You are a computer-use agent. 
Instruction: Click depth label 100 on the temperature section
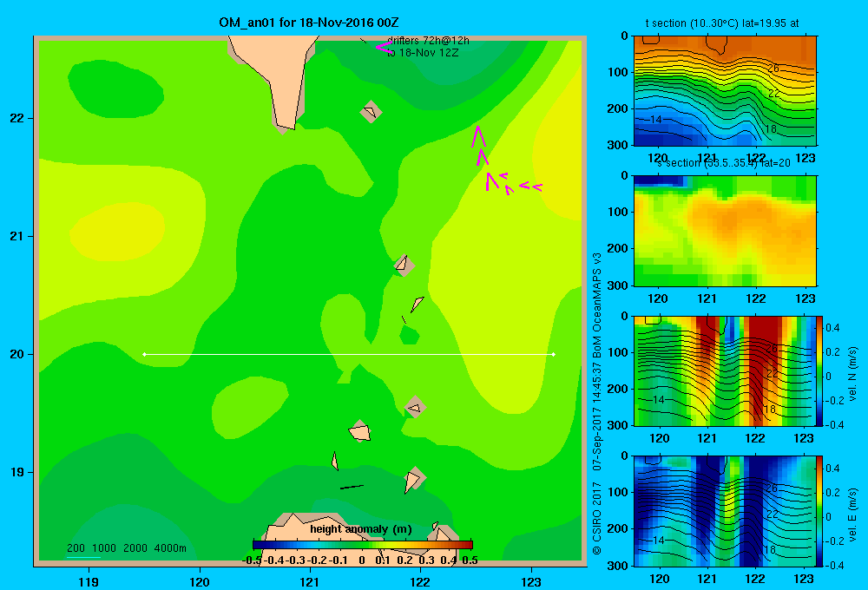point(618,72)
